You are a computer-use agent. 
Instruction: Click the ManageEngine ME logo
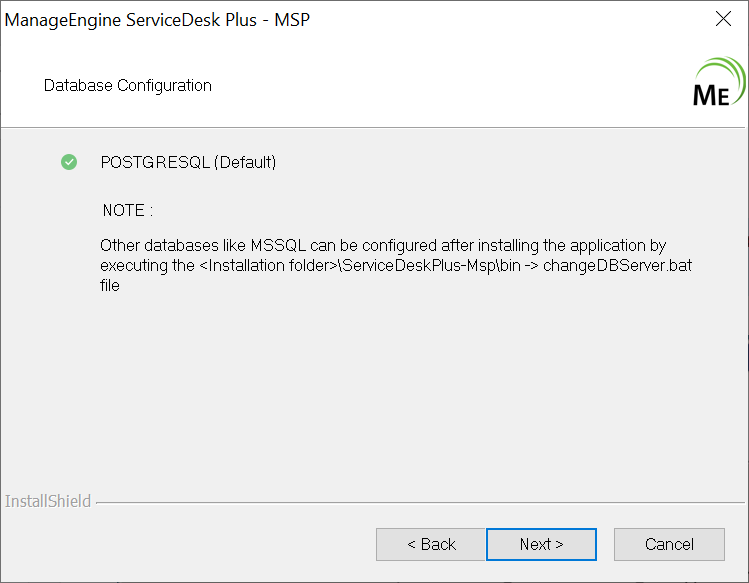(718, 85)
